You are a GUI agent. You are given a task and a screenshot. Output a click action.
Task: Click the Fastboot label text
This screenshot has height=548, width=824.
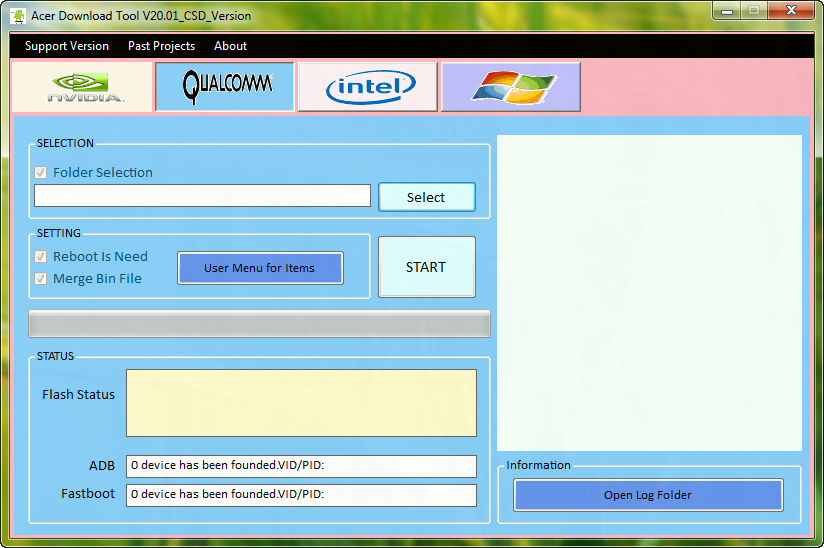pyautogui.click(x=88, y=494)
